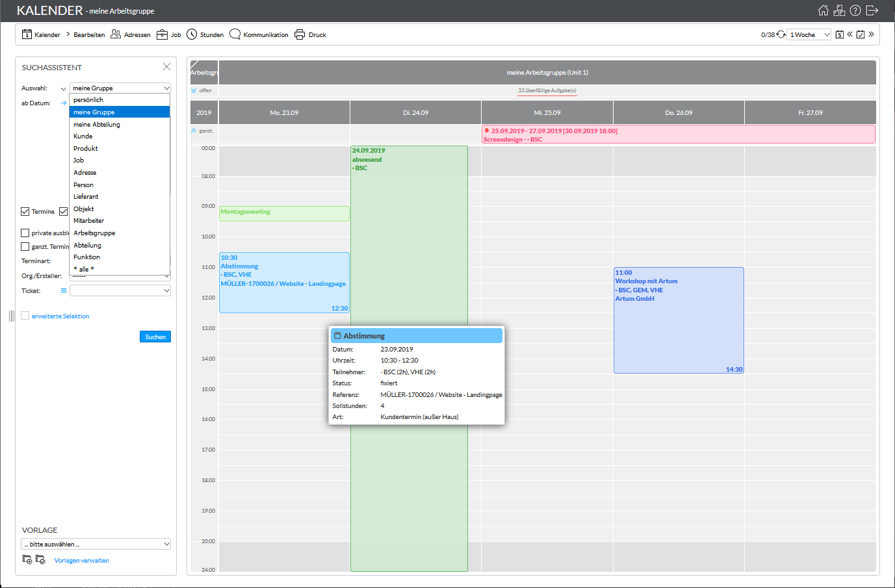Open the Adressen toolbar item
The image size is (895, 588).
click(130, 34)
